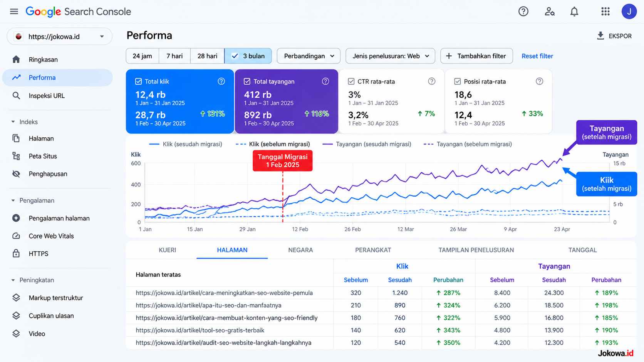Click Tanggal Migrasi 1 Feb 2025 marker

pos(282,161)
